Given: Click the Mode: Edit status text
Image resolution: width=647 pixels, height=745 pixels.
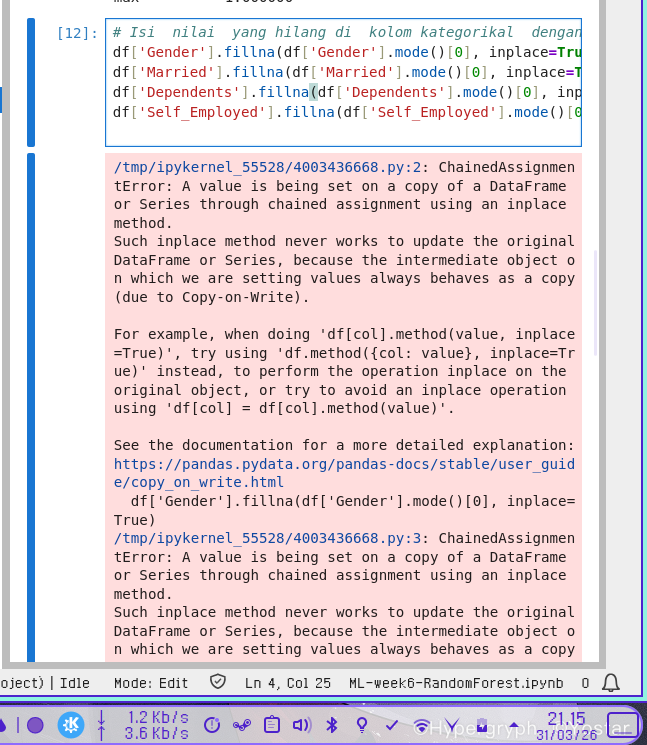Looking at the screenshot, I should tap(151, 683).
